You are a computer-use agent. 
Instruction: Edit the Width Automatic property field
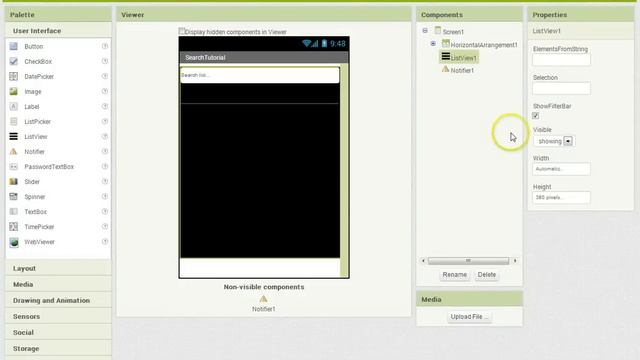pyautogui.click(x=561, y=169)
